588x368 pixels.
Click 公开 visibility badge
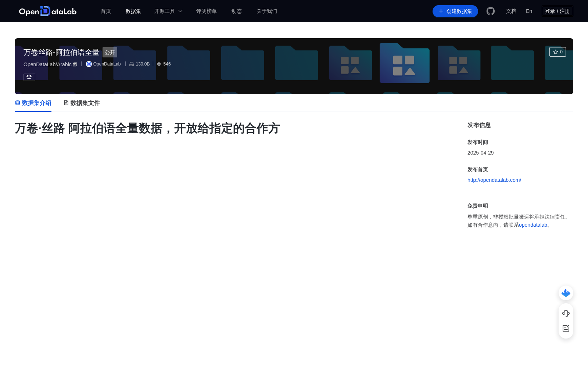coord(110,52)
